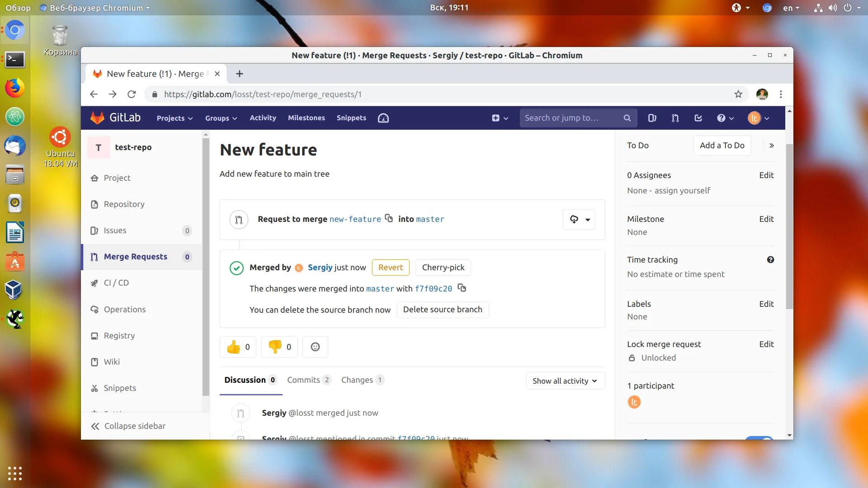Click the thumbs up emoji button
The height and width of the screenshot is (488, 868).
(x=238, y=347)
